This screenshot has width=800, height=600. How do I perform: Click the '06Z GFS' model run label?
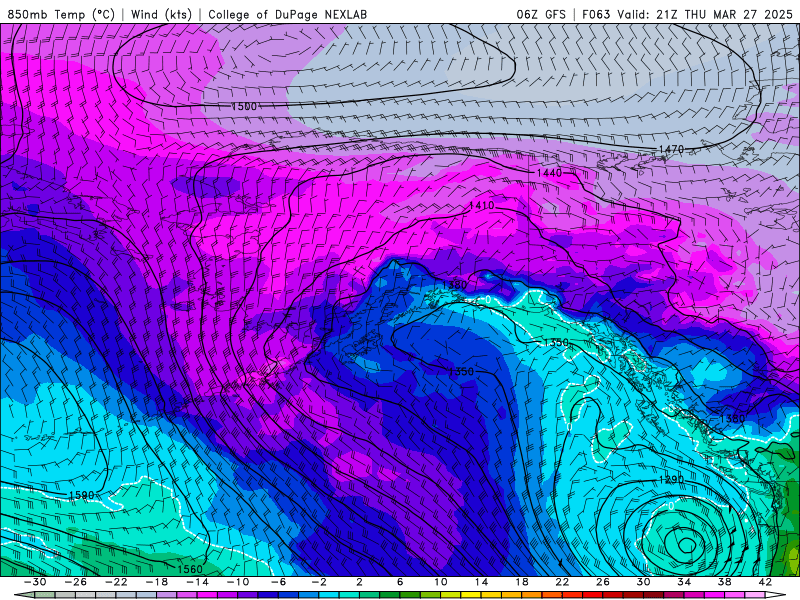point(541,14)
